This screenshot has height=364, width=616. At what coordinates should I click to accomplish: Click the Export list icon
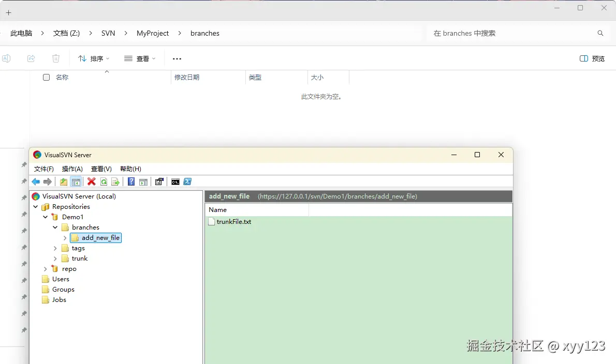(x=115, y=181)
